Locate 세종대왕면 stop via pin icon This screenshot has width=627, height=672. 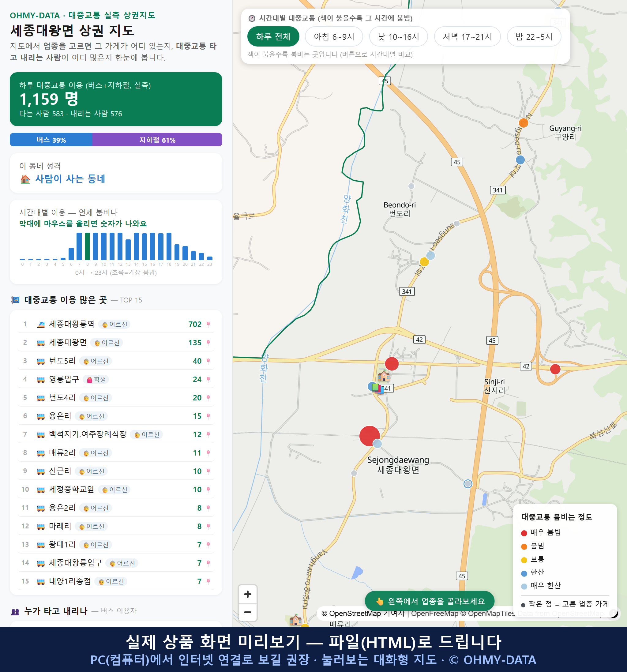click(208, 343)
